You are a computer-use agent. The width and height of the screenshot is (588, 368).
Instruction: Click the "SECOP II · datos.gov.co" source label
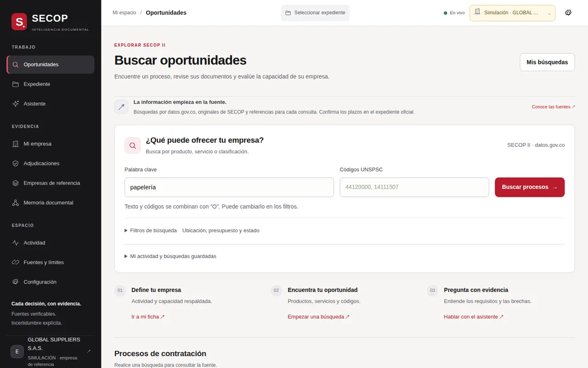536,145
